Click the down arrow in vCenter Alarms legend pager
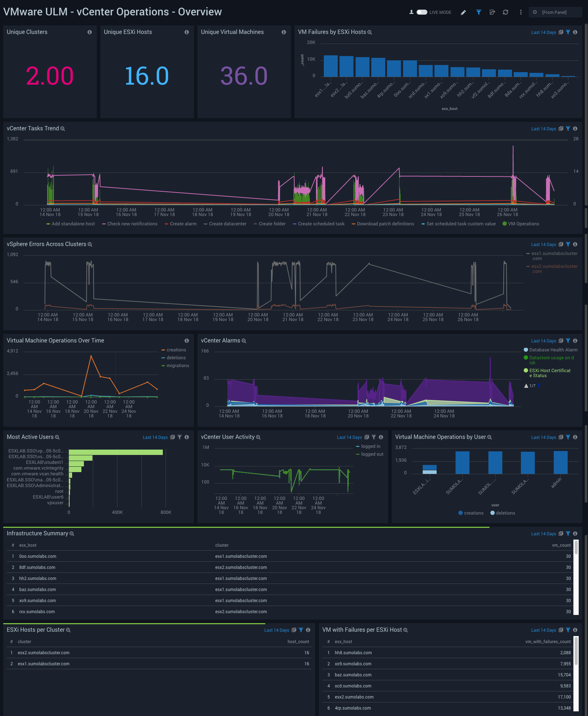 click(539, 386)
